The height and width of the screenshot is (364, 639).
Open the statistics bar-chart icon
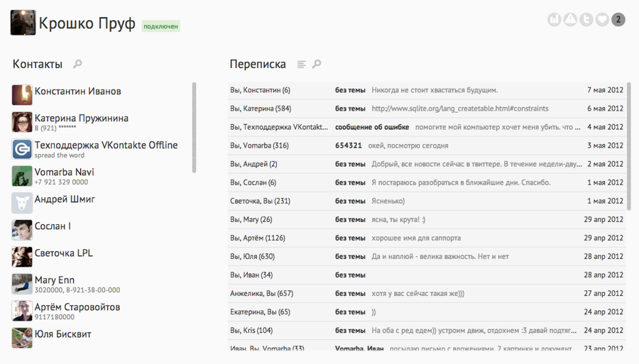click(555, 19)
